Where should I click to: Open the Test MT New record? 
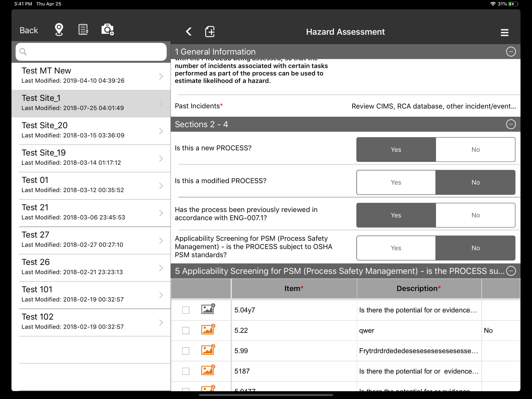[91, 76]
